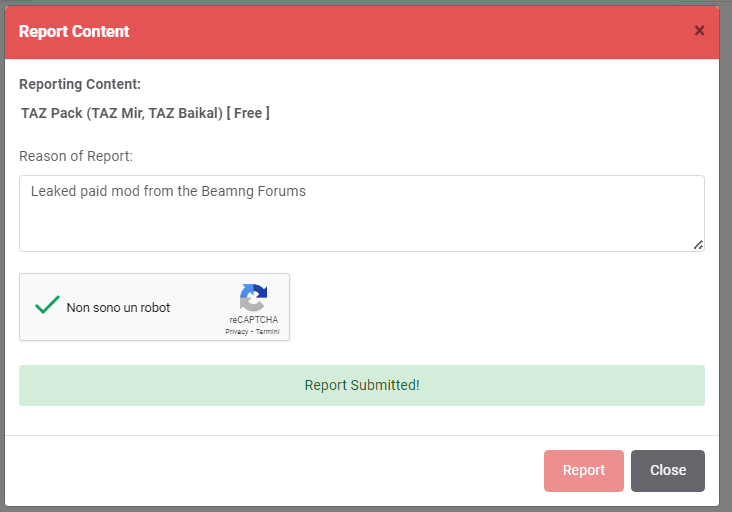Click the 'Reporting Content:' label

point(80,84)
